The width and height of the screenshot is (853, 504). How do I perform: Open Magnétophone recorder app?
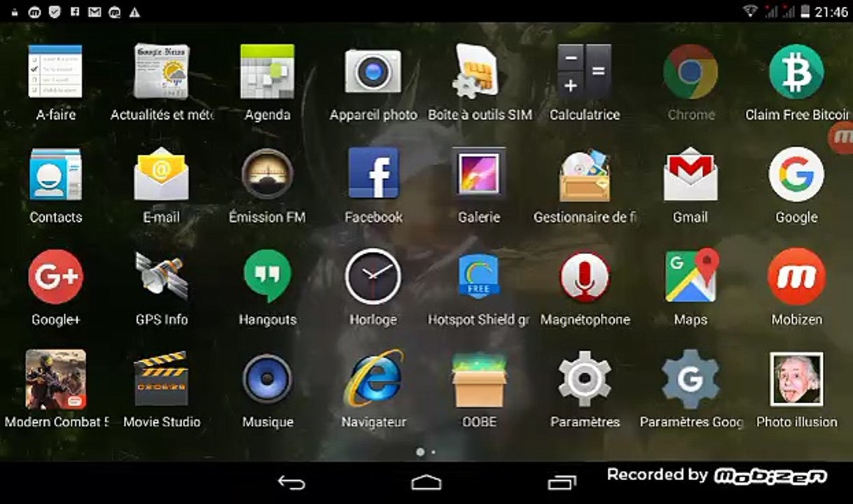click(585, 276)
